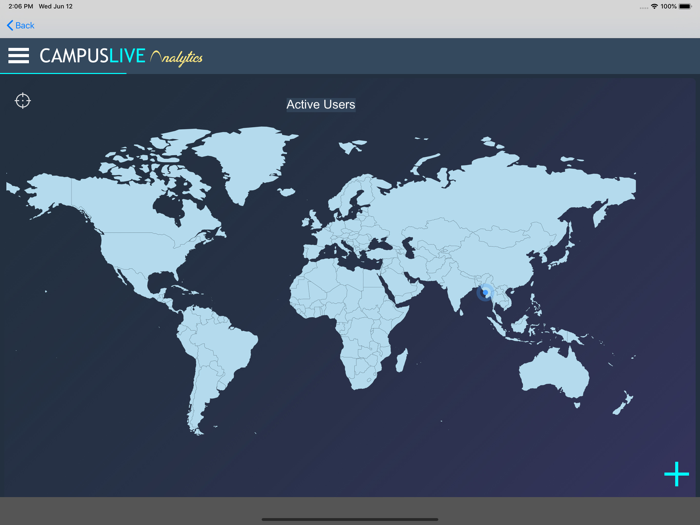
Task: Go Back using the top link
Action: click(21, 25)
